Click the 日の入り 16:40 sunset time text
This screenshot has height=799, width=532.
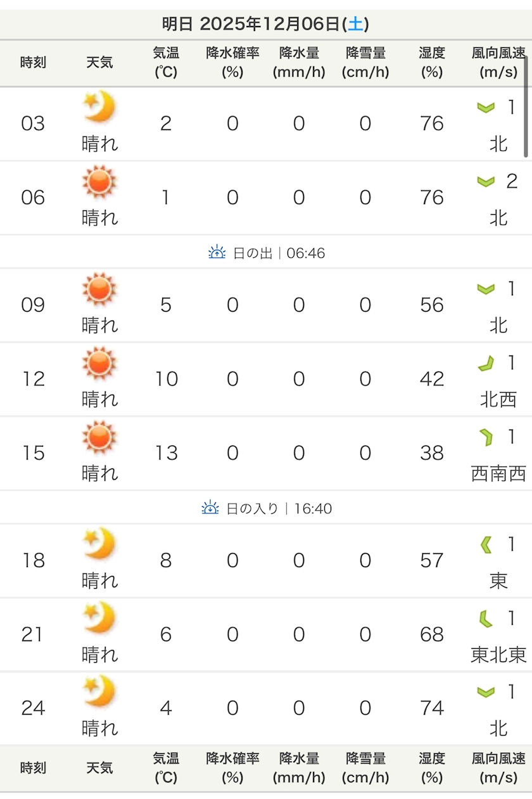click(x=279, y=508)
